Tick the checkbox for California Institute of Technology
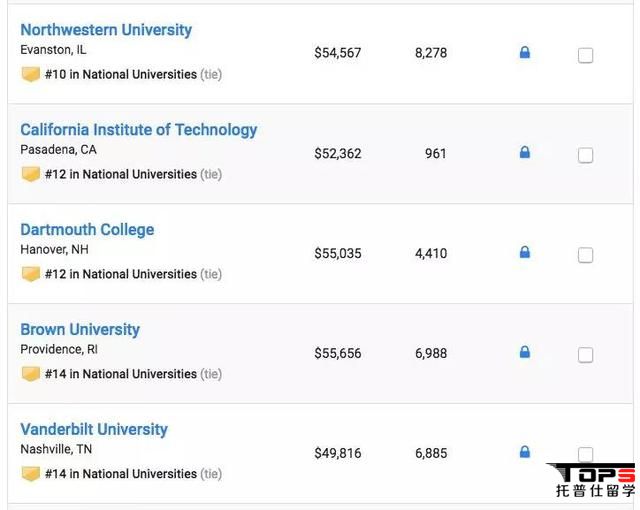The image size is (640, 510). (x=585, y=155)
